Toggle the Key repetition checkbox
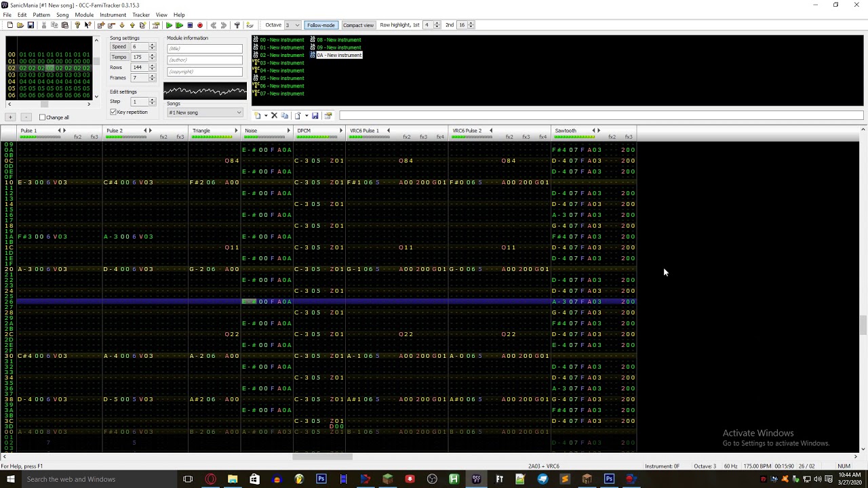Screen dimensions: 868x488 113,112
